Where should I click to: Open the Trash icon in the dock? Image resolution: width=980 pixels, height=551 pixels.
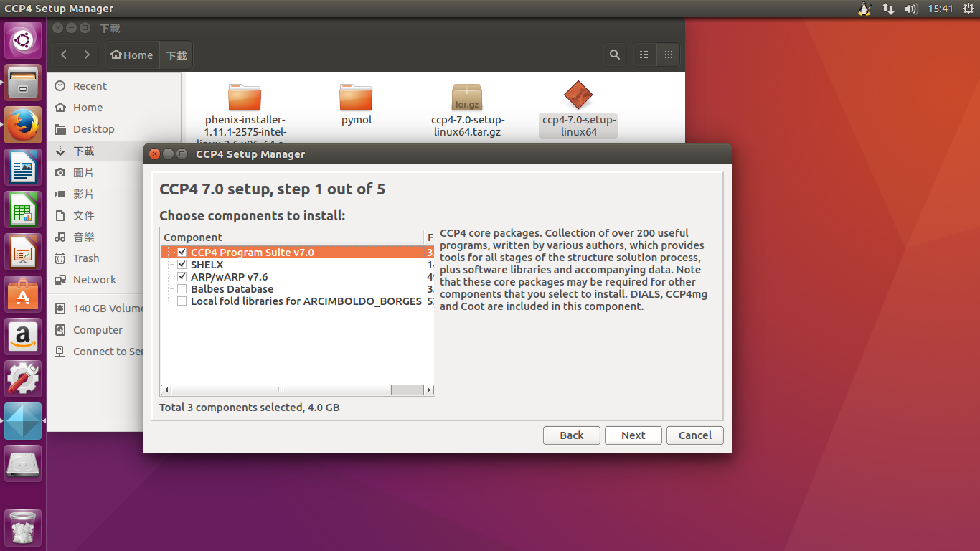pos(23,529)
